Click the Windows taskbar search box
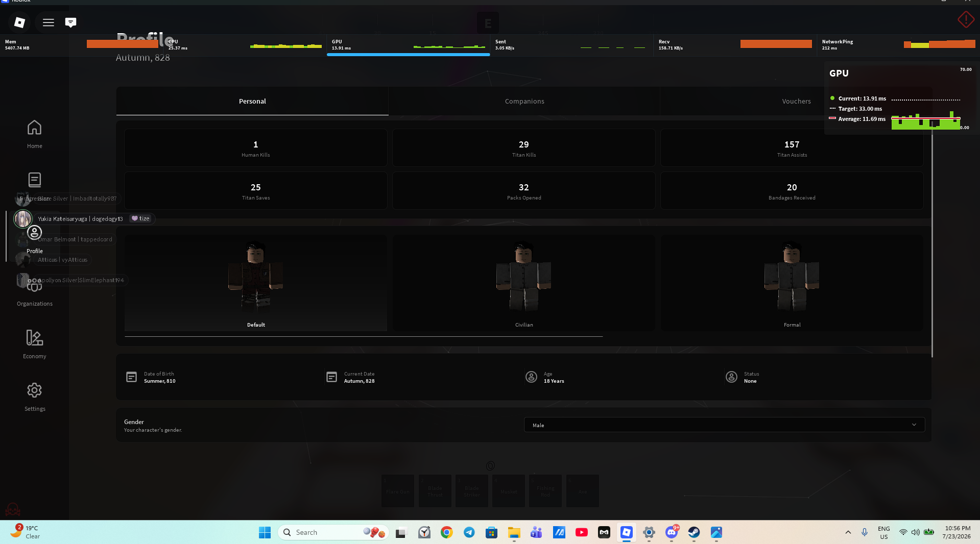The height and width of the screenshot is (544, 980). click(x=333, y=532)
